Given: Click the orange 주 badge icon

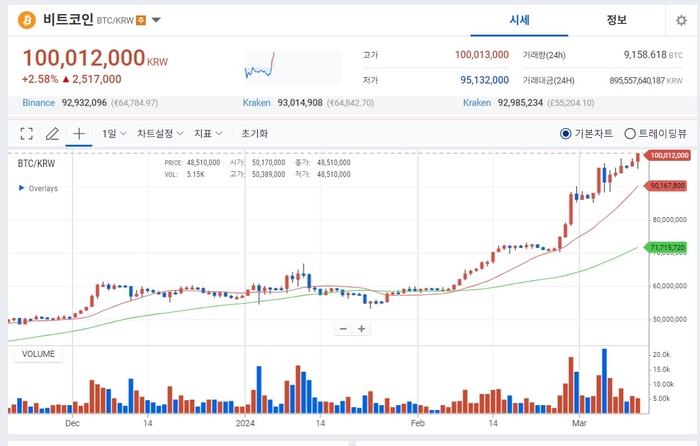Looking at the screenshot, I should pyautogui.click(x=141, y=20).
